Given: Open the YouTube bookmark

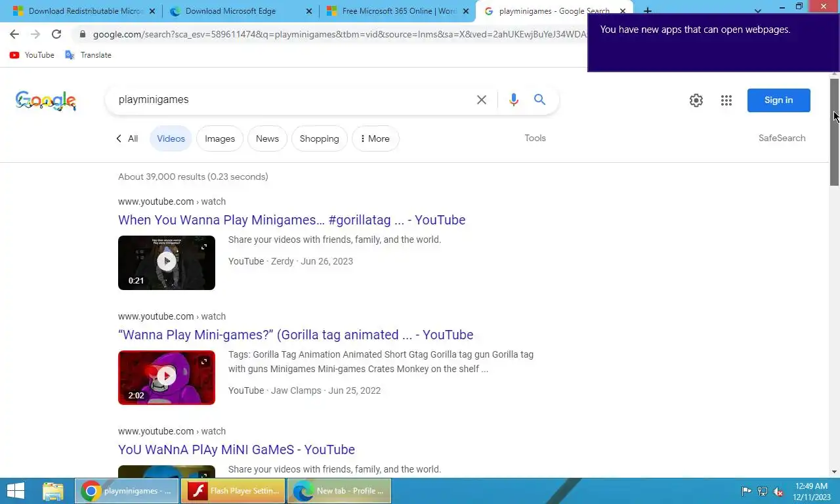Looking at the screenshot, I should (x=32, y=55).
